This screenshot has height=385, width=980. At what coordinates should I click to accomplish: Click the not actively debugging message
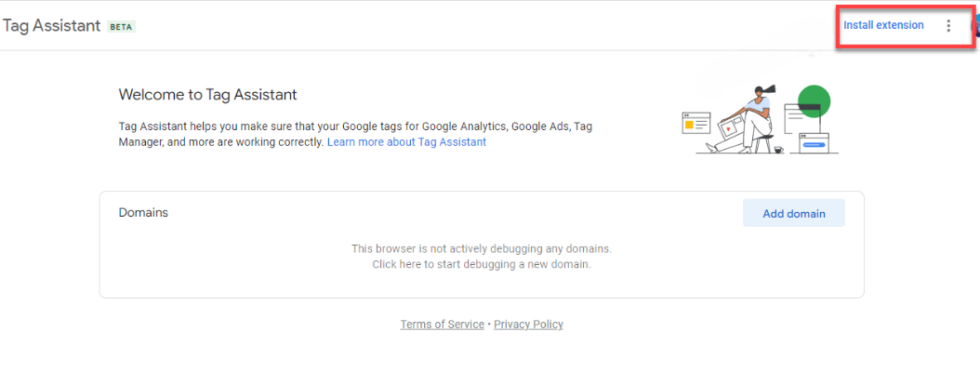481,248
